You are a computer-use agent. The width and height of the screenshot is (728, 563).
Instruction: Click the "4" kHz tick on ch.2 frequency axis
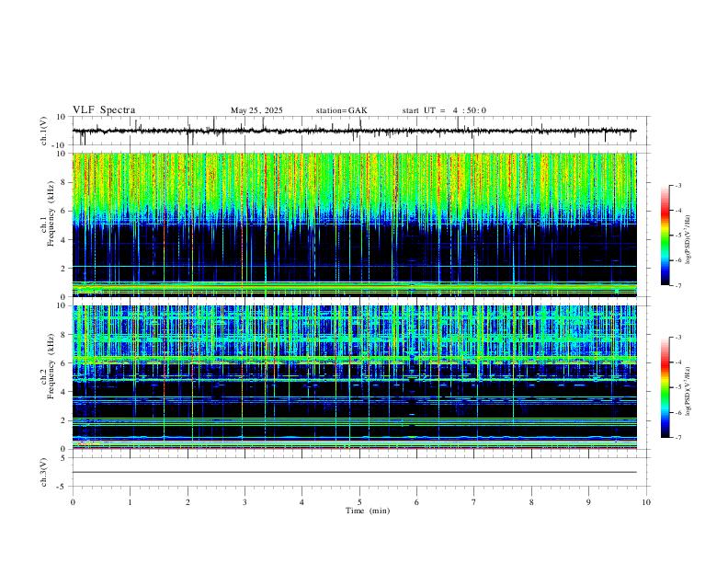(63, 392)
